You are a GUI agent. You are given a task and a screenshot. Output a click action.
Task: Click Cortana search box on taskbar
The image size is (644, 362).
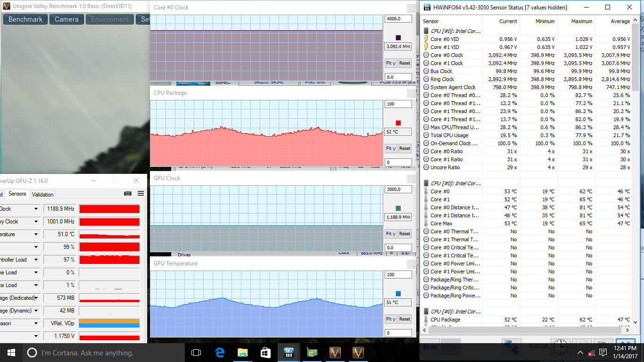click(x=104, y=353)
